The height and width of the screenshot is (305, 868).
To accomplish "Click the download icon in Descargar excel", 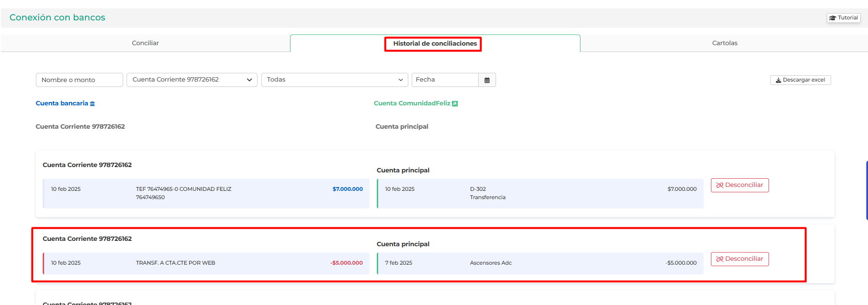I will point(778,80).
